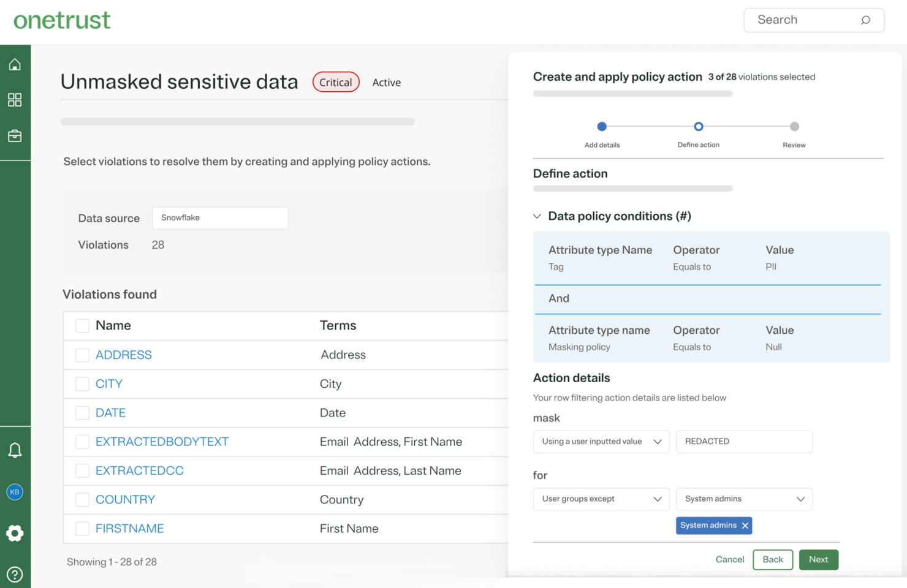Click 'Showing 1 - 28 of 28' text
The image size is (907, 588).
coord(112,562)
